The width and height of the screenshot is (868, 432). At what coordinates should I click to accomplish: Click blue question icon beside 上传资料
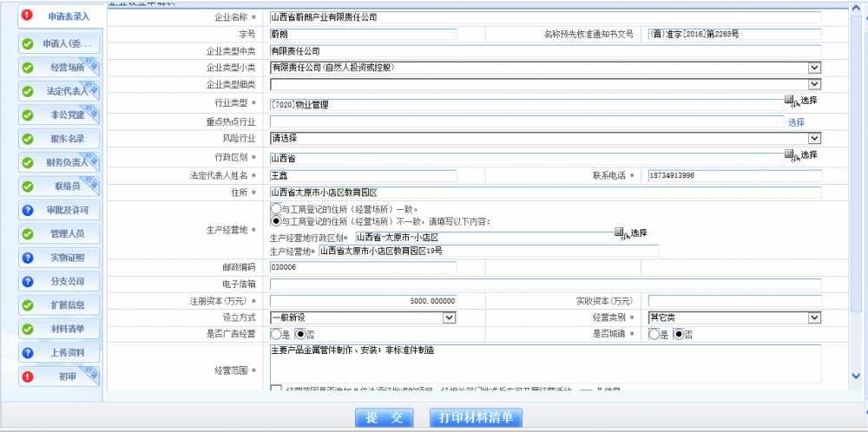(x=27, y=353)
